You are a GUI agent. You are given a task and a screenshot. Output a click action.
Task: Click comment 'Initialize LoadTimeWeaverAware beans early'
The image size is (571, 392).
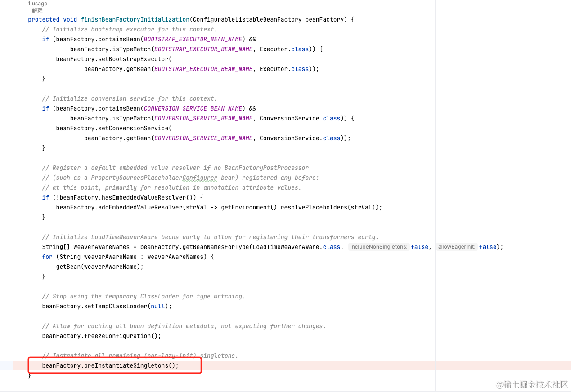point(211,237)
